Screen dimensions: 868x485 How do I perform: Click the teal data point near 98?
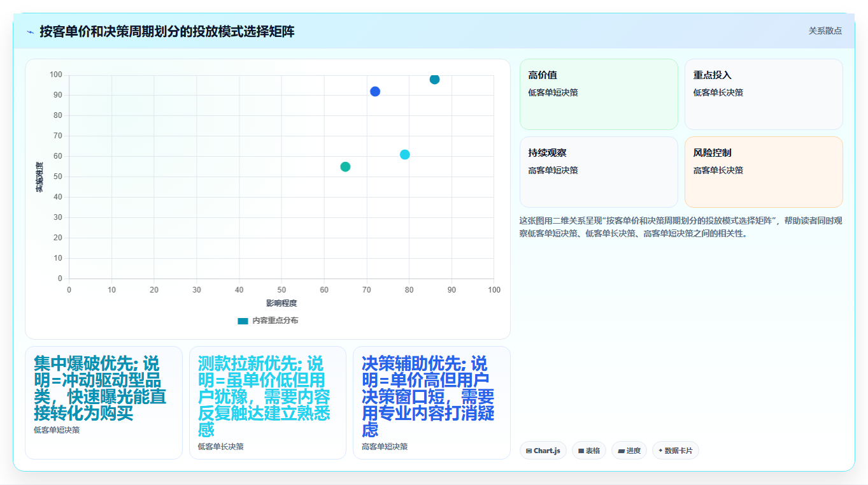[x=434, y=79]
